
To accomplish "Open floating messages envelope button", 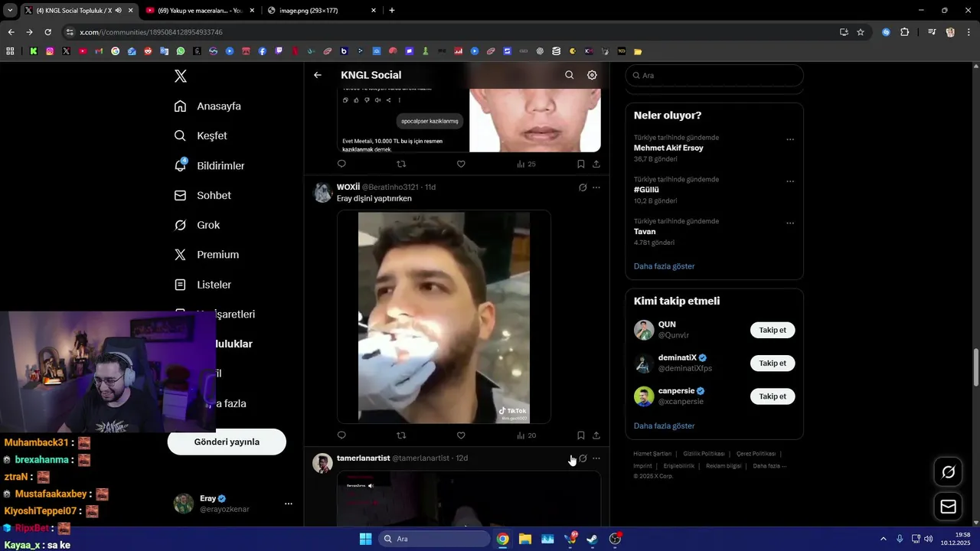I will 948,507.
